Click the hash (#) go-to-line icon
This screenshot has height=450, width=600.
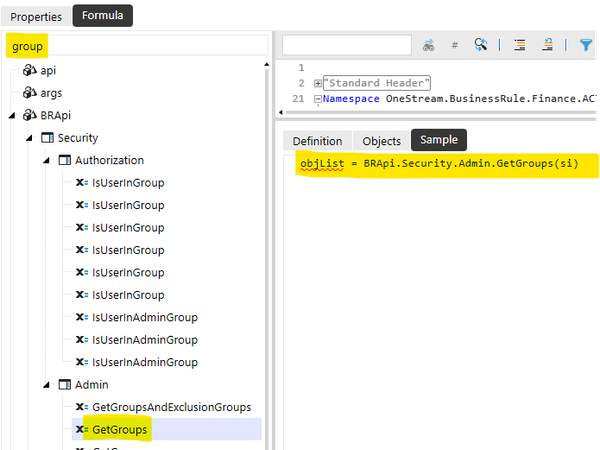[x=455, y=45]
